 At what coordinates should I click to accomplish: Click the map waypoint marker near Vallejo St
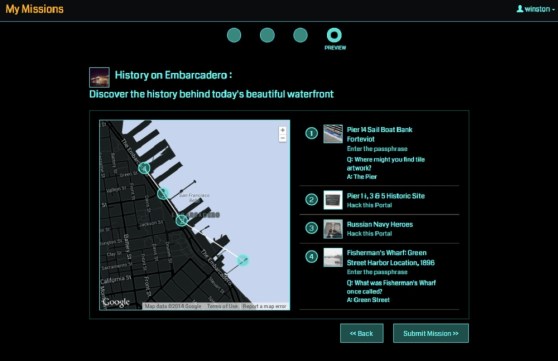point(163,194)
